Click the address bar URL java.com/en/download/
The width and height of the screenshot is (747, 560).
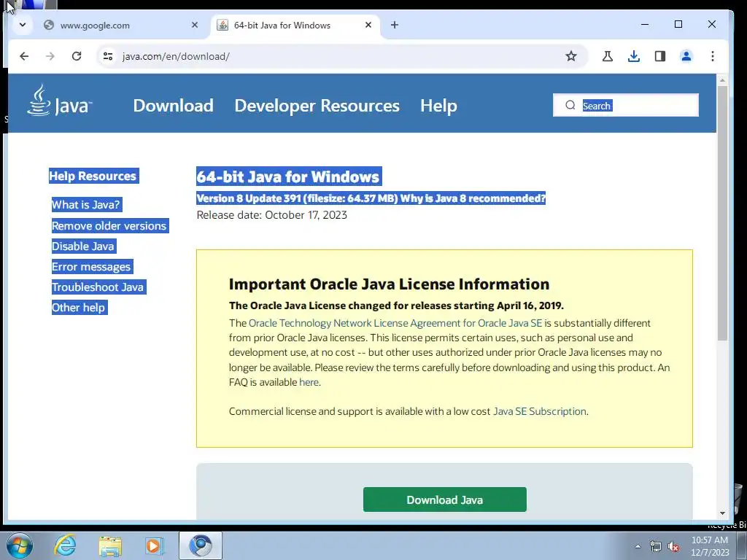176,56
